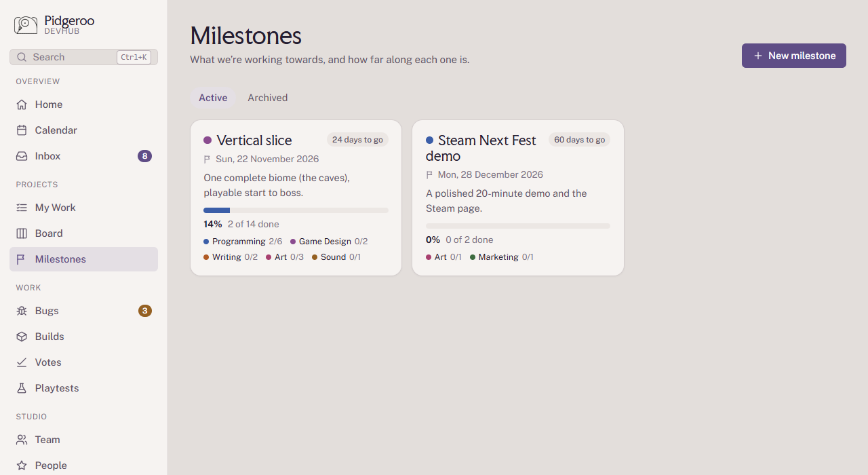Click the Team people icon
This screenshot has height=475, width=868.
[22, 440]
